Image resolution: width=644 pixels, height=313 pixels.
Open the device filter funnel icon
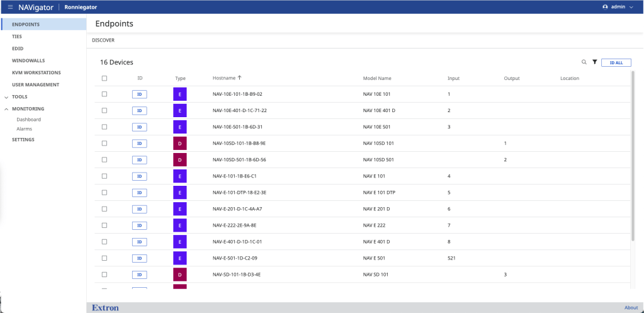click(x=594, y=62)
